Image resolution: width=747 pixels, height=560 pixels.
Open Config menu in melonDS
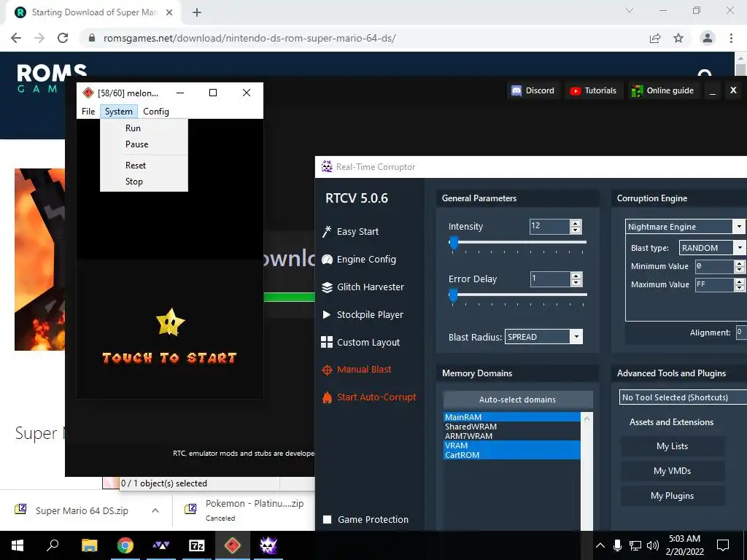(156, 112)
